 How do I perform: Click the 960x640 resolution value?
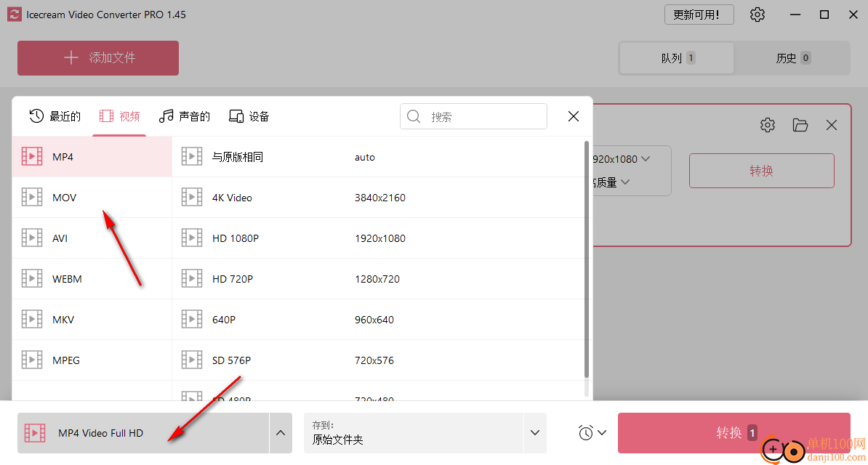pos(374,320)
